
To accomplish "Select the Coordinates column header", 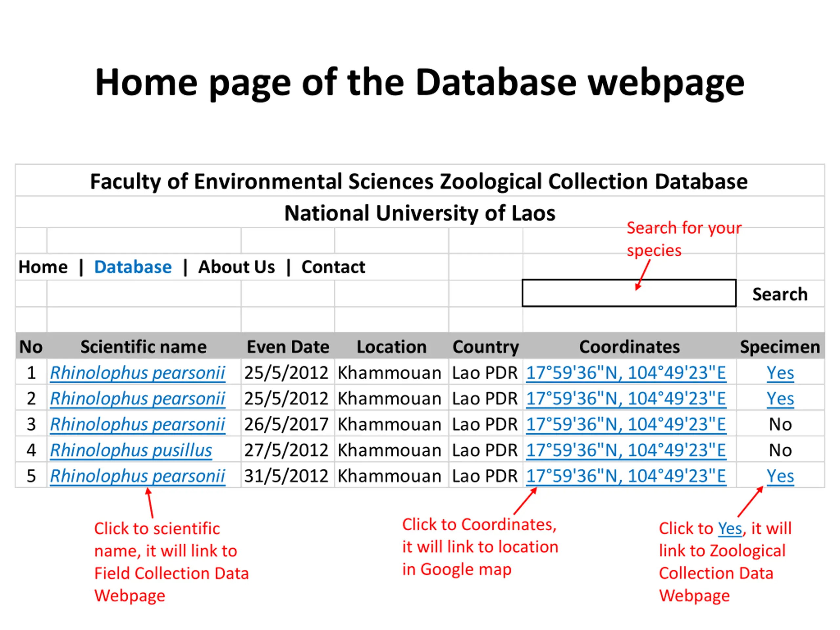I will [629, 347].
